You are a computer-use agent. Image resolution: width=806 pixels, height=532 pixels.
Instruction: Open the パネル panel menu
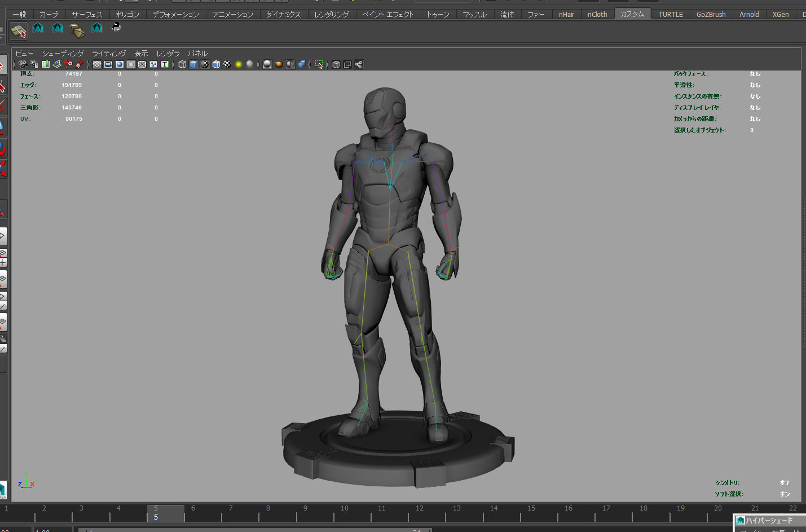198,53
